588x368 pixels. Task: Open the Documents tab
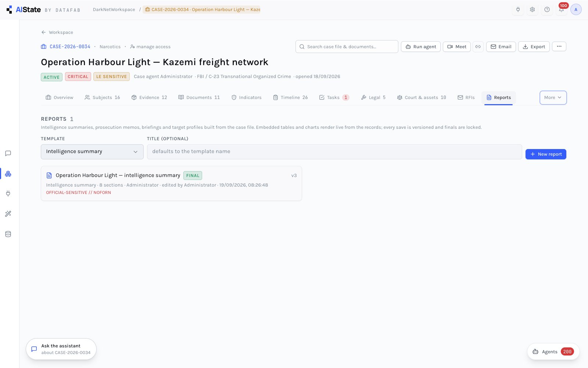(199, 98)
